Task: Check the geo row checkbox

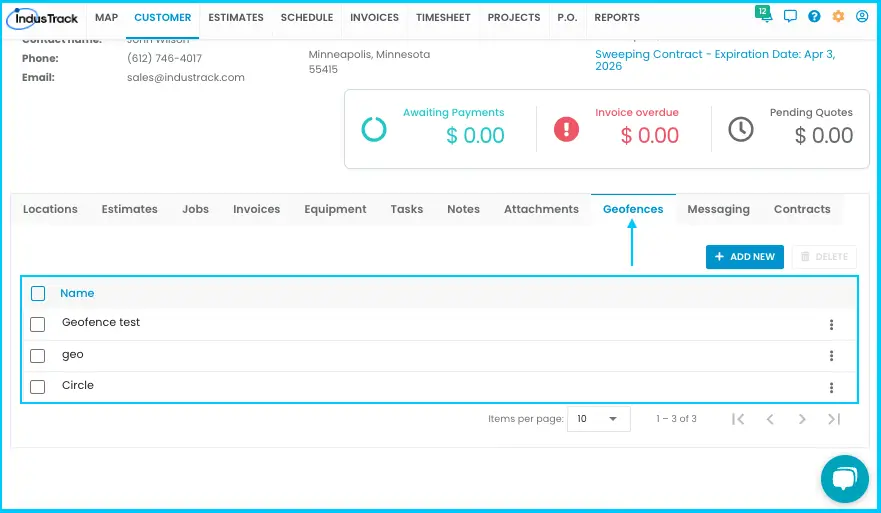Action: pyautogui.click(x=38, y=356)
